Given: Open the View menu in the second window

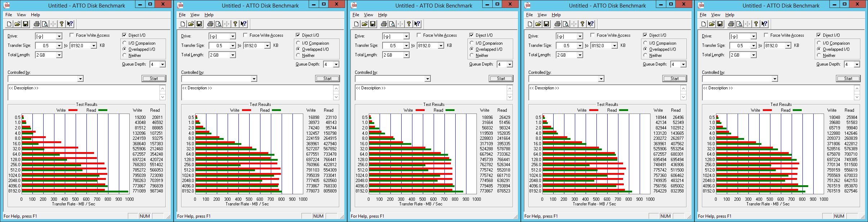Looking at the screenshot, I should click(x=195, y=15).
